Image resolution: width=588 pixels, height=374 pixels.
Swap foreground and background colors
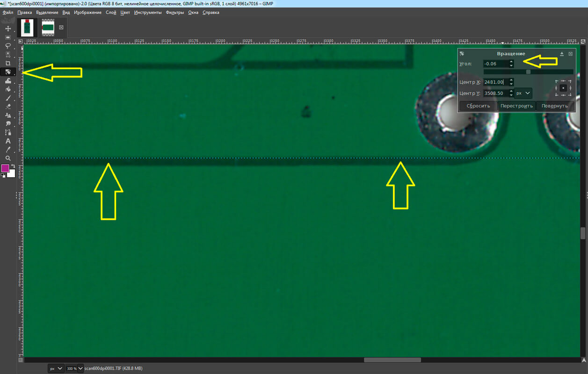pyautogui.click(x=14, y=166)
